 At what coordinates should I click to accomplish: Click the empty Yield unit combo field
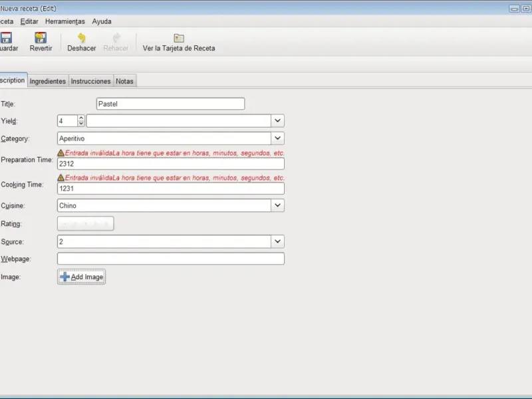tap(179, 121)
